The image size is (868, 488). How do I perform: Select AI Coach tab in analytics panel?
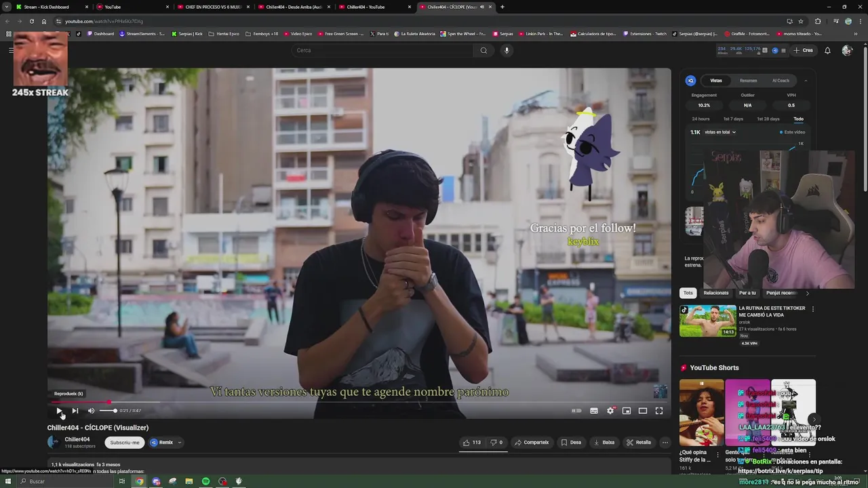[x=781, y=81]
